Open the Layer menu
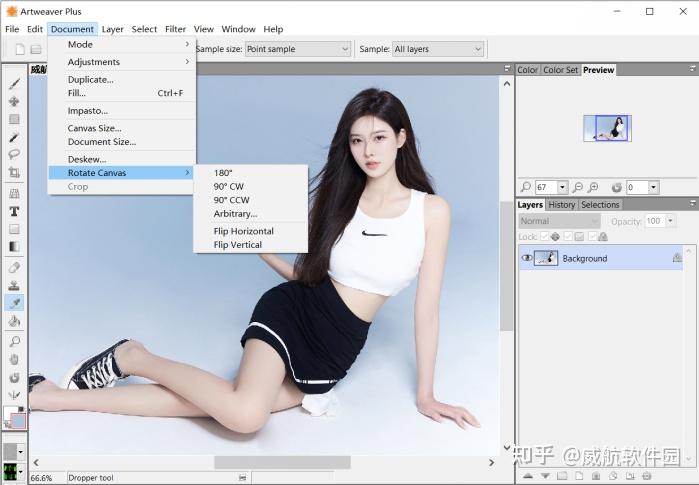The width and height of the screenshot is (699, 485). point(112,29)
